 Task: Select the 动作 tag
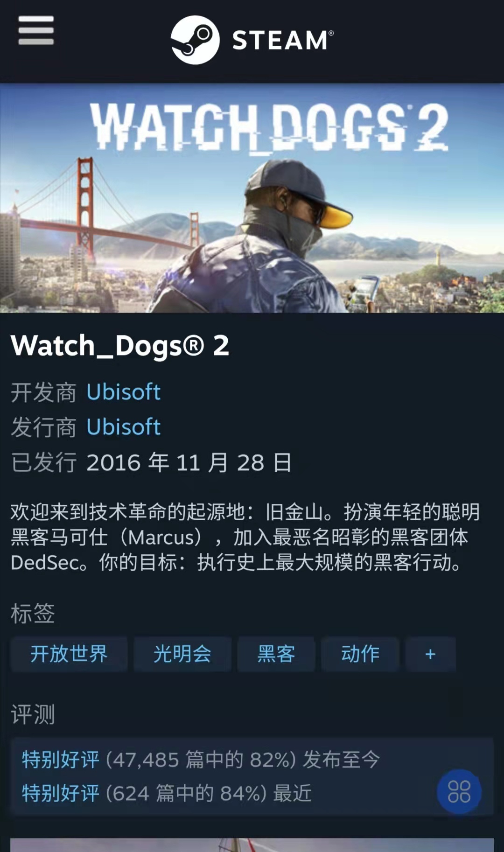coord(360,654)
